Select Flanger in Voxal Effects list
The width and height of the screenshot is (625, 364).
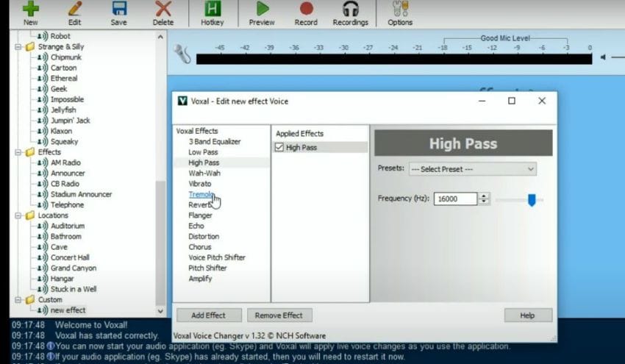(x=200, y=215)
